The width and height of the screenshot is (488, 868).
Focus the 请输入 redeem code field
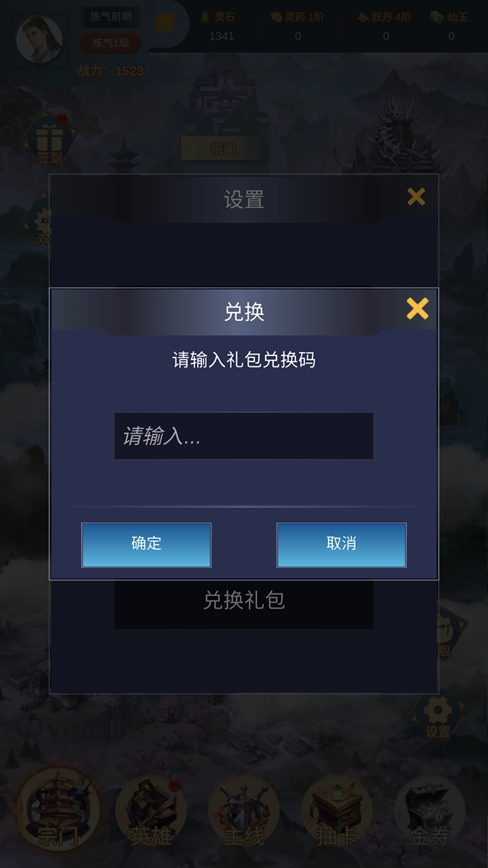(244, 436)
